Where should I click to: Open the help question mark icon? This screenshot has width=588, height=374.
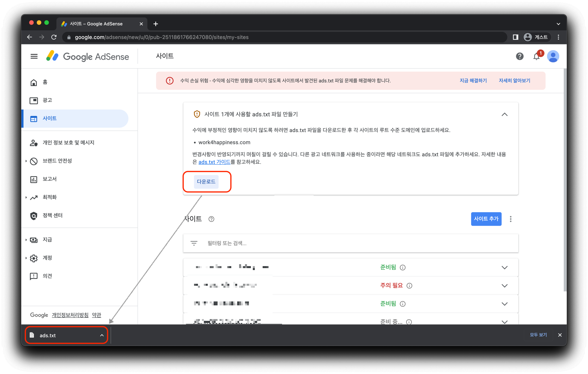519,56
